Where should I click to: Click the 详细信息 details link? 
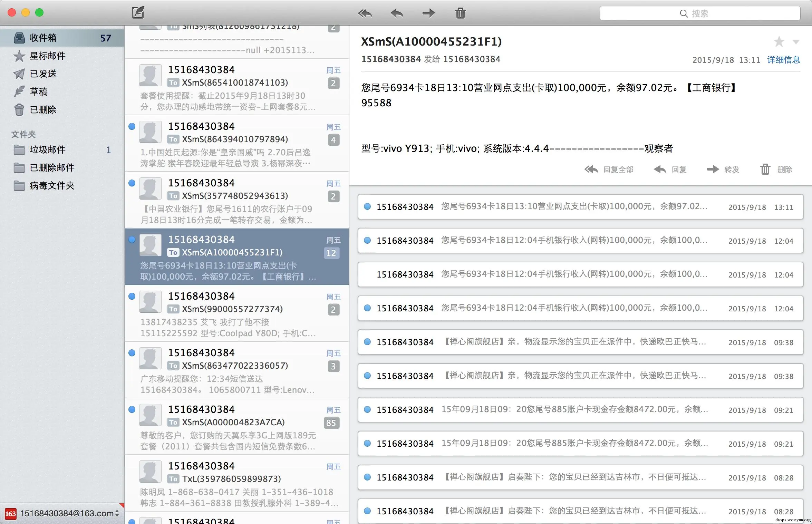click(x=783, y=60)
